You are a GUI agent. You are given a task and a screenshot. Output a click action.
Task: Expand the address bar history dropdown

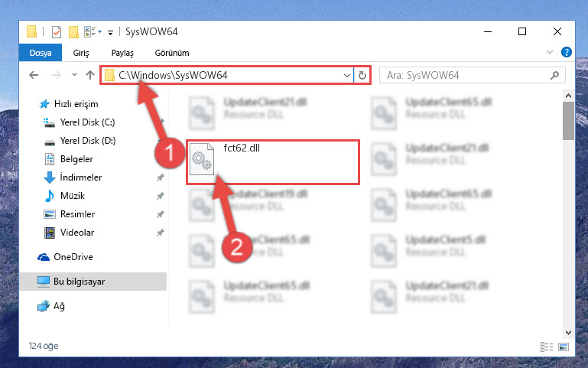[x=346, y=76]
